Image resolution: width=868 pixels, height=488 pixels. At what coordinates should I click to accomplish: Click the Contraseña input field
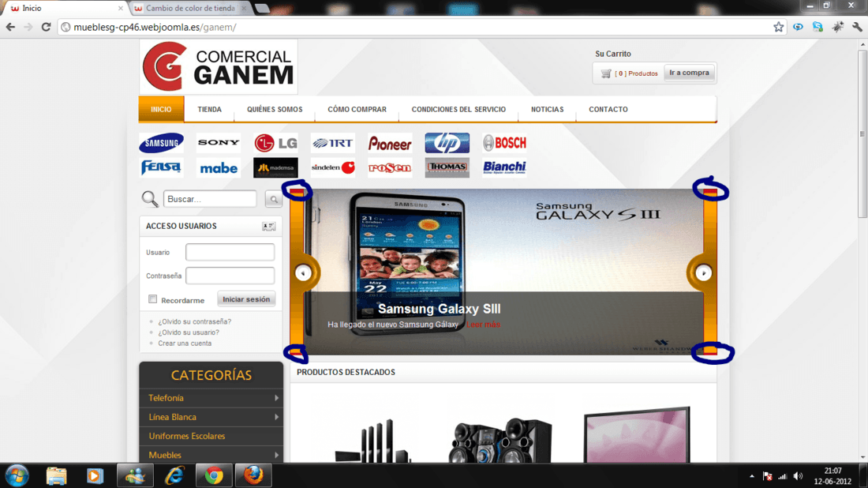[230, 276]
